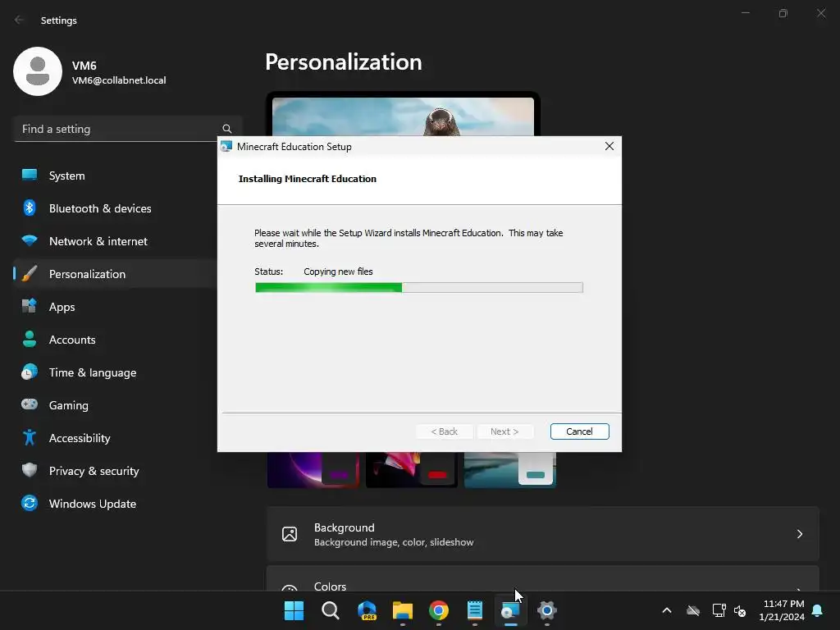Click the search magnifier in Find a setting
This screenshot has width=840, height=630.
[x=227, y=129]
